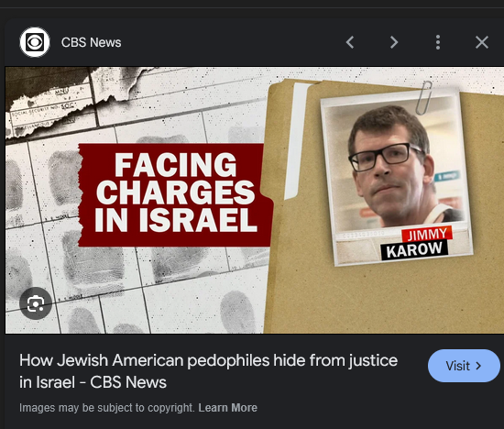Click the CBS eye logo icon
504x429 pixels.
[35, 42]
